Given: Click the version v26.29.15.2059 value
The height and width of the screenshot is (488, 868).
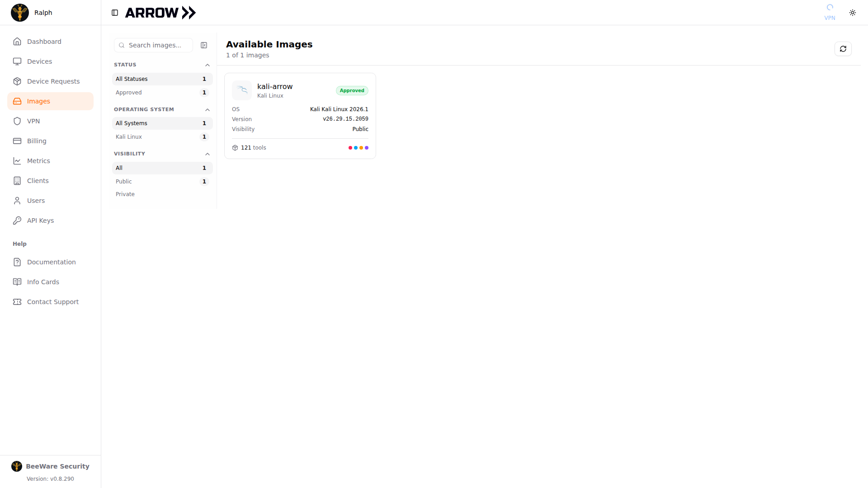Looking at the screenshot, I should pyautogui.click(x=345, y=119).
